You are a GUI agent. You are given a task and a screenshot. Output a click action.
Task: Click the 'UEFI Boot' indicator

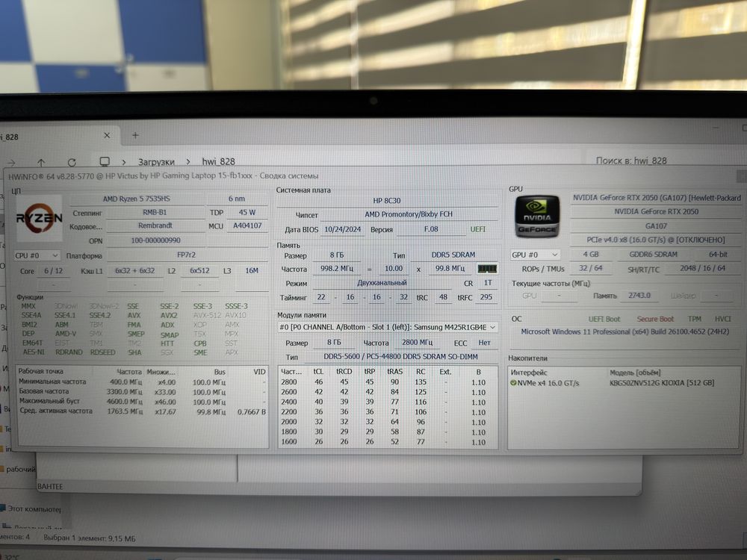click(604, 319)
